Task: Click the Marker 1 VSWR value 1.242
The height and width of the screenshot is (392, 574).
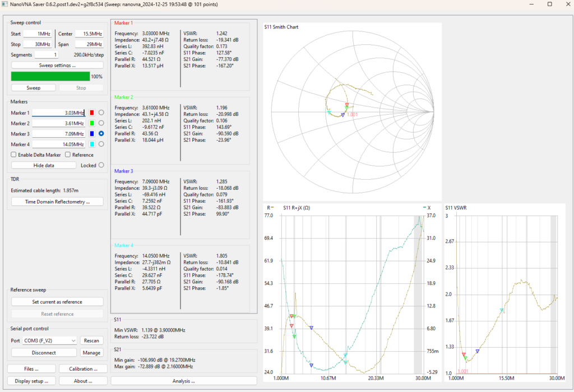Action: coord(221,33)
